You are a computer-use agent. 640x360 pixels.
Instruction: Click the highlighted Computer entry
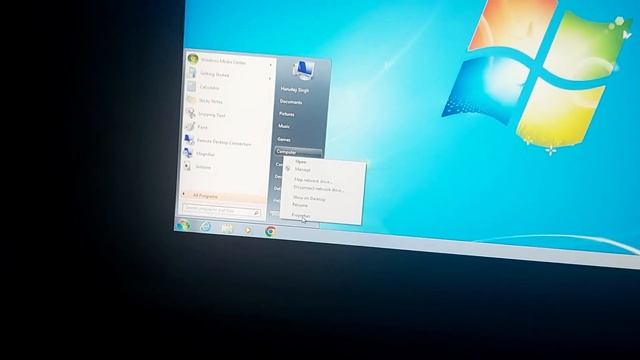(x=298, y=152)
